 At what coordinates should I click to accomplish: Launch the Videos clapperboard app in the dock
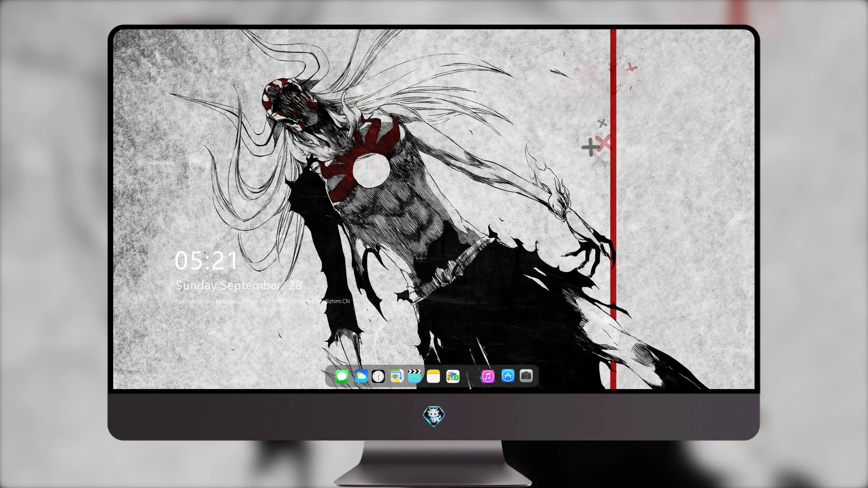click(x=415, y=376)
